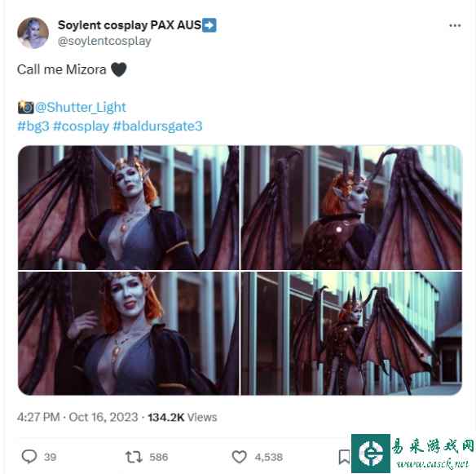
Task: Click the @soylentcosplay handle
Action: (x=104, y=41)
